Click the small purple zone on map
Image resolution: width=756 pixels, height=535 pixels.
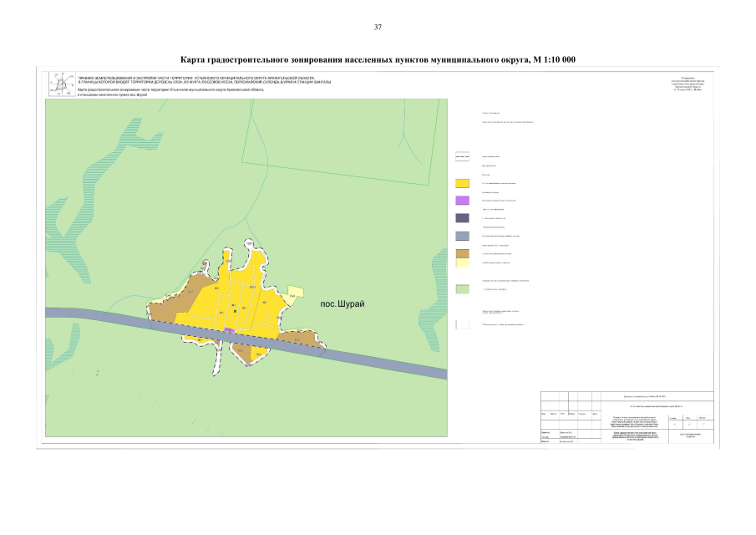230,330
